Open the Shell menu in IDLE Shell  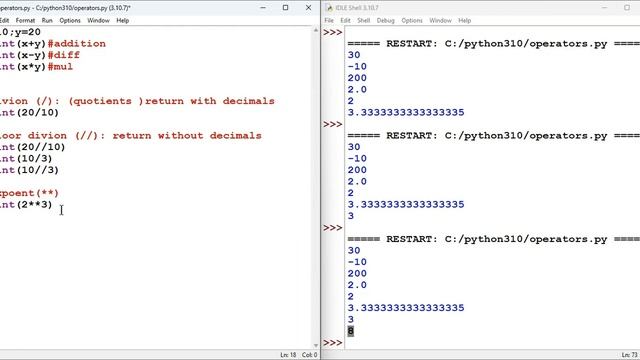[x=363, y=20]
